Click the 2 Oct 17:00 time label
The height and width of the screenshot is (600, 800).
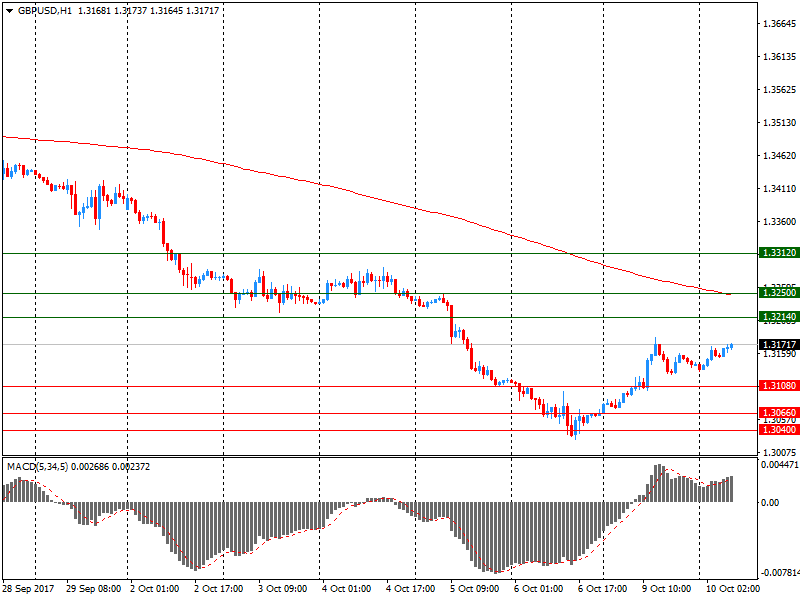[x=219, y=589]
